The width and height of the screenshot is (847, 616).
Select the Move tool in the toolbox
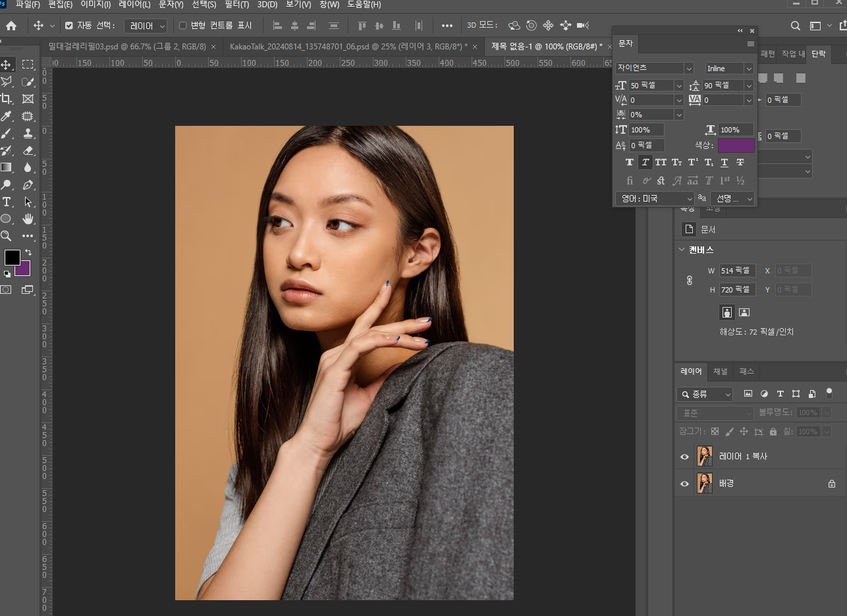click(x=7, y=65)
